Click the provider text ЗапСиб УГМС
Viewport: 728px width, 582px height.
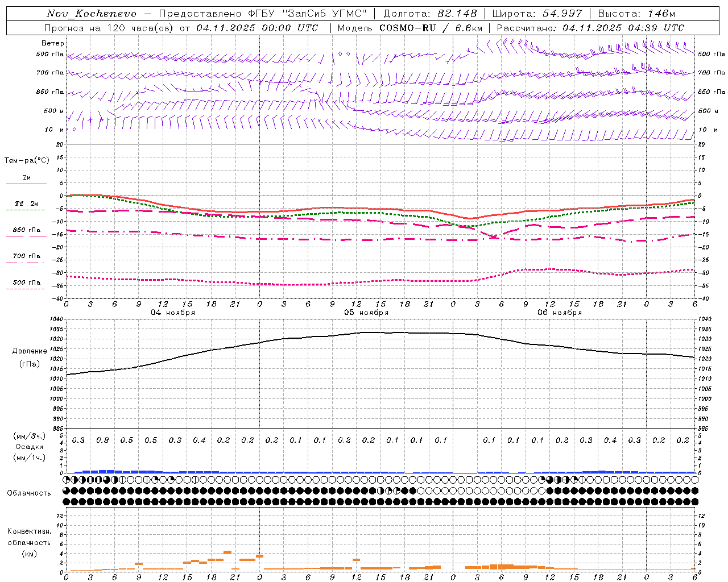coord(325,14)
